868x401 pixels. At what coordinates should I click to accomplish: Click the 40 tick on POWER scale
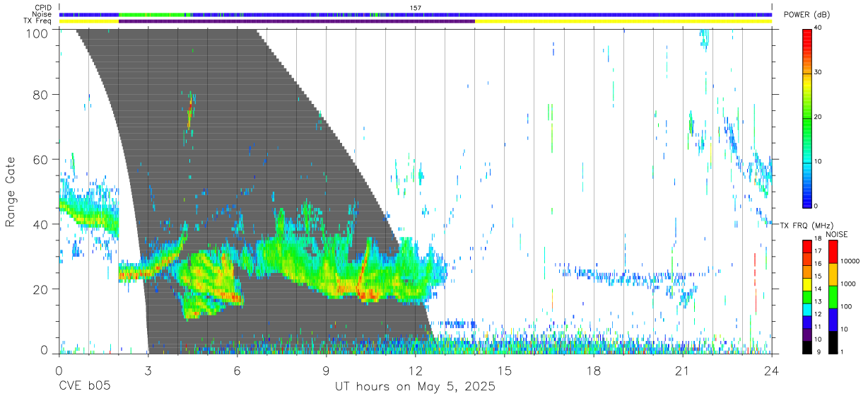point(819,28)
